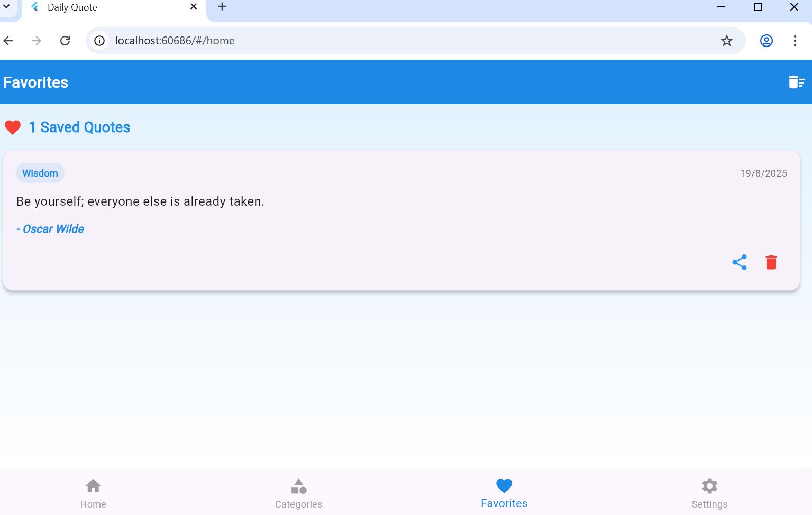Open Settings using the gear icon
Image resolution: width=812 pixels, height=515 pixels.
(709, 485)
